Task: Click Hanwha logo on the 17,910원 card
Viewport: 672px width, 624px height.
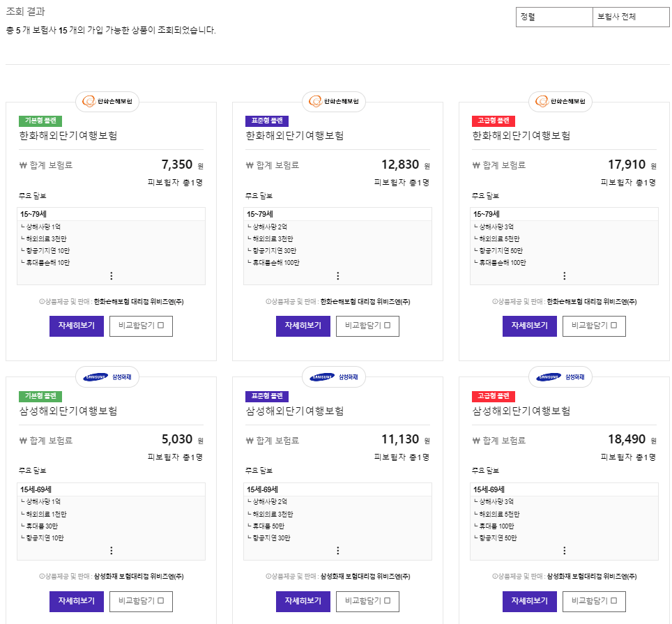Action: (560, 102)
